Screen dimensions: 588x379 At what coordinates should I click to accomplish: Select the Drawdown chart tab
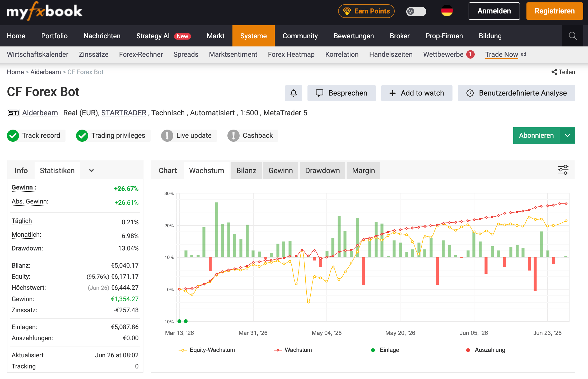click(x=322, y=171)
